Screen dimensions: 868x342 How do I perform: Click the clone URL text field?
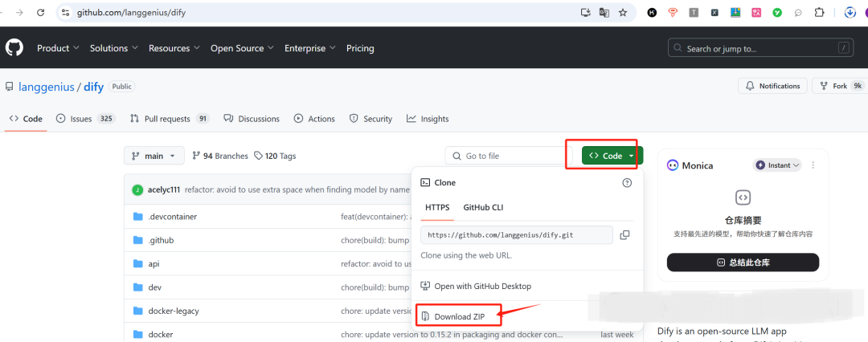517,234
